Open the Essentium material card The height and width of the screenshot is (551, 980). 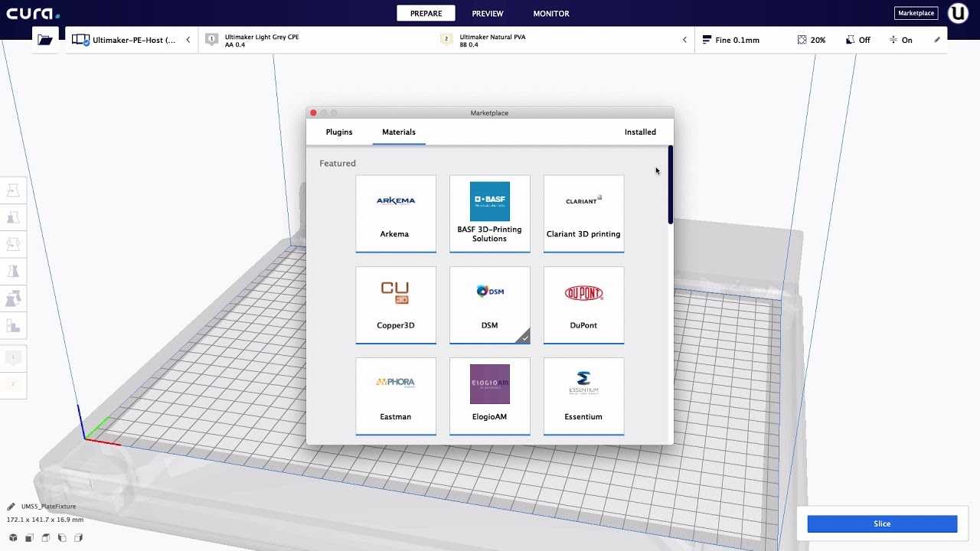(583, 396)
